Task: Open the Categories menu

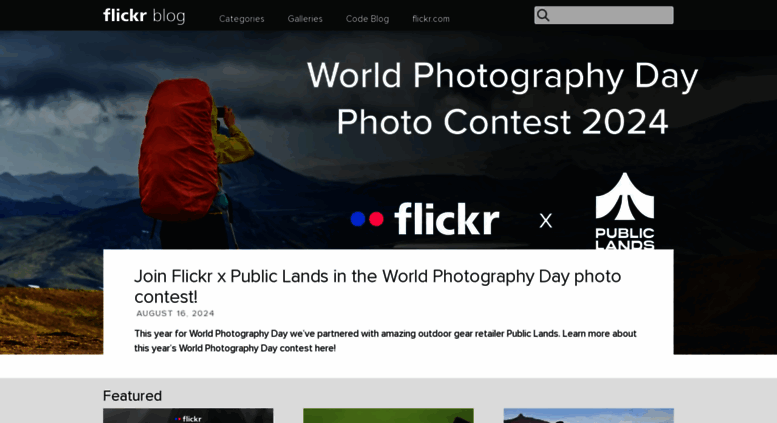Action: [x=242, y=19]
